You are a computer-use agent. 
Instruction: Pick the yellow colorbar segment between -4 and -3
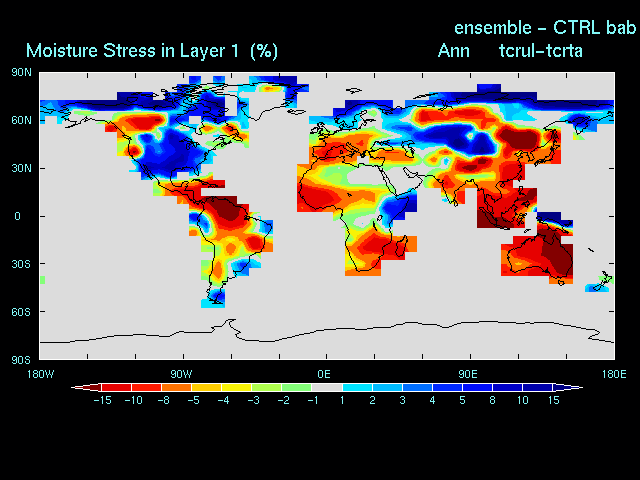tap(236, 387)
